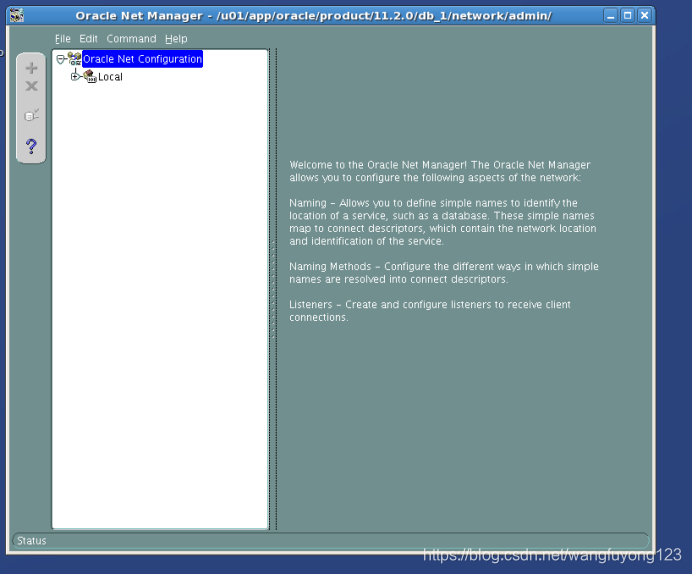Screen dimensions: 692x574
Task: Click the 'Listeners' paragraph text
Action: tap(430, 311)
